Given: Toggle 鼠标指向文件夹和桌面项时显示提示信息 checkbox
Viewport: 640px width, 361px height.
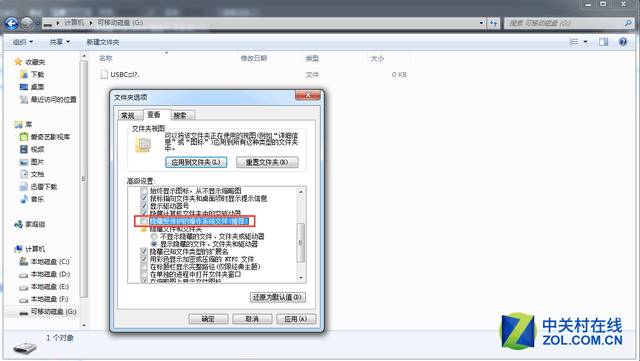Looking at the screenshot, I should (x=144, y=198).
